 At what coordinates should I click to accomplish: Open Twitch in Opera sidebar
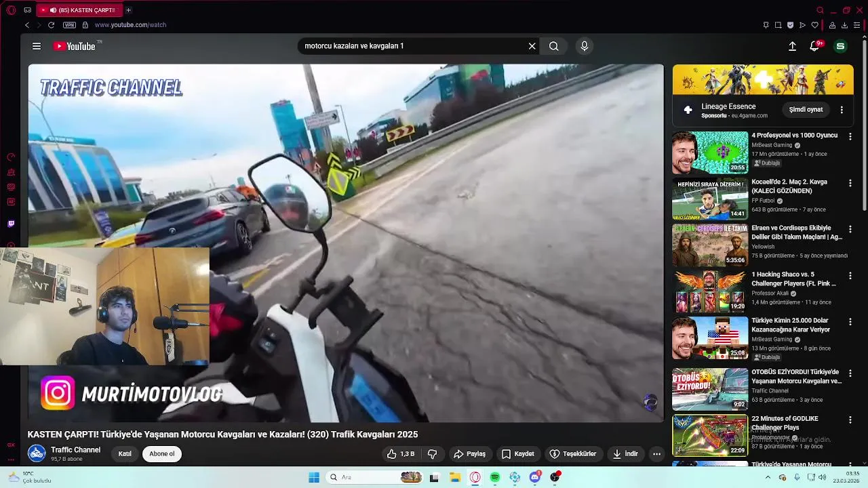point(11,224)
